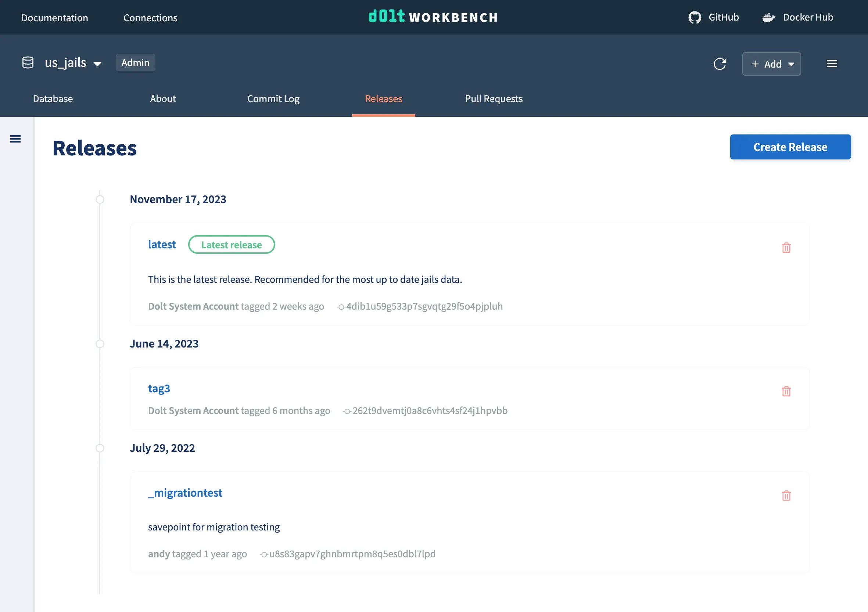Click the trash icon for tag3
This screenshot has height=612, width=868.
pyautogui.click(x=786, y=391)
